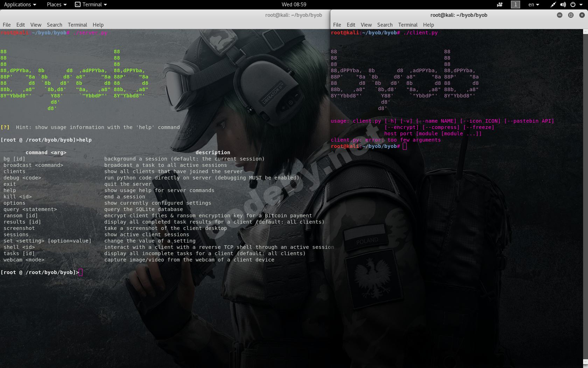
Task: Click the power button icon in the system tray
Action: (573, 5)
